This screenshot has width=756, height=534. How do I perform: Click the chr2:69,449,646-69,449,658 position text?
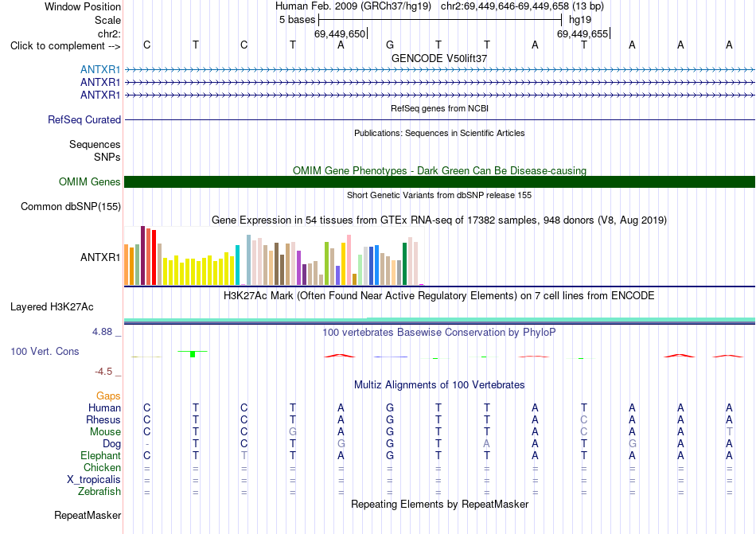pos(522,6)
